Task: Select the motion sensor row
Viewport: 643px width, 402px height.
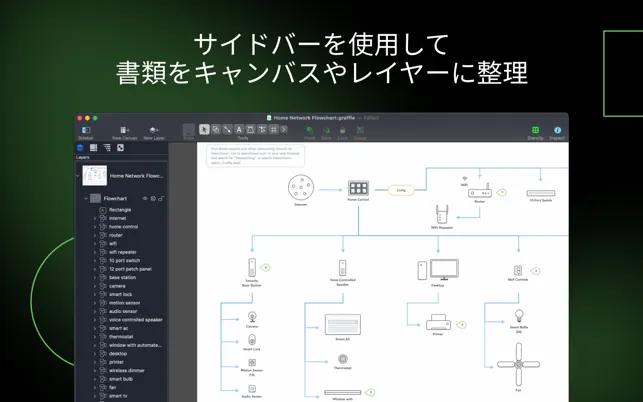Action: [121, 303]
